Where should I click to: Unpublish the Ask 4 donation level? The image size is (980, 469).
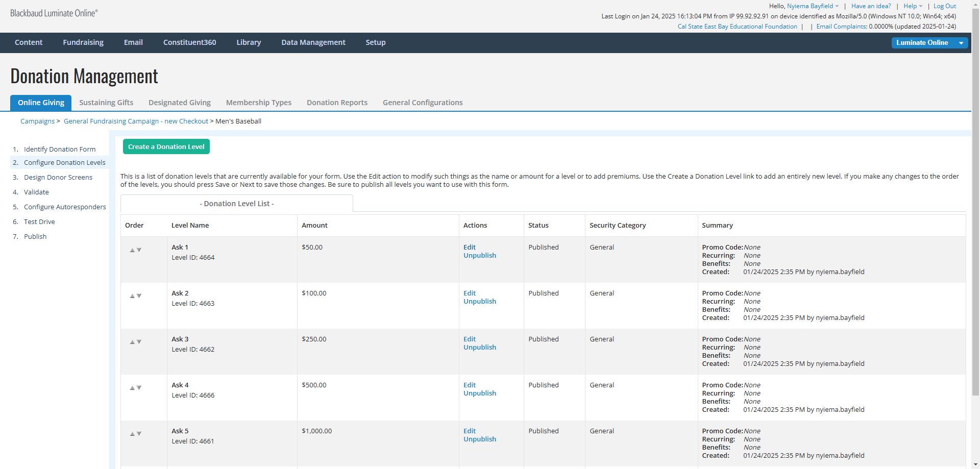(x=480, y=393)
